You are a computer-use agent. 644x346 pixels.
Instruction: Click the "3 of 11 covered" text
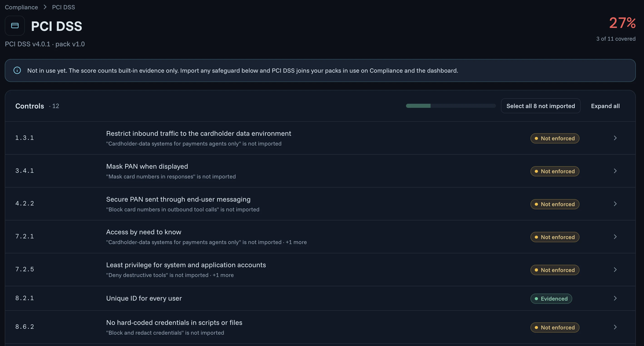[616, 39]
